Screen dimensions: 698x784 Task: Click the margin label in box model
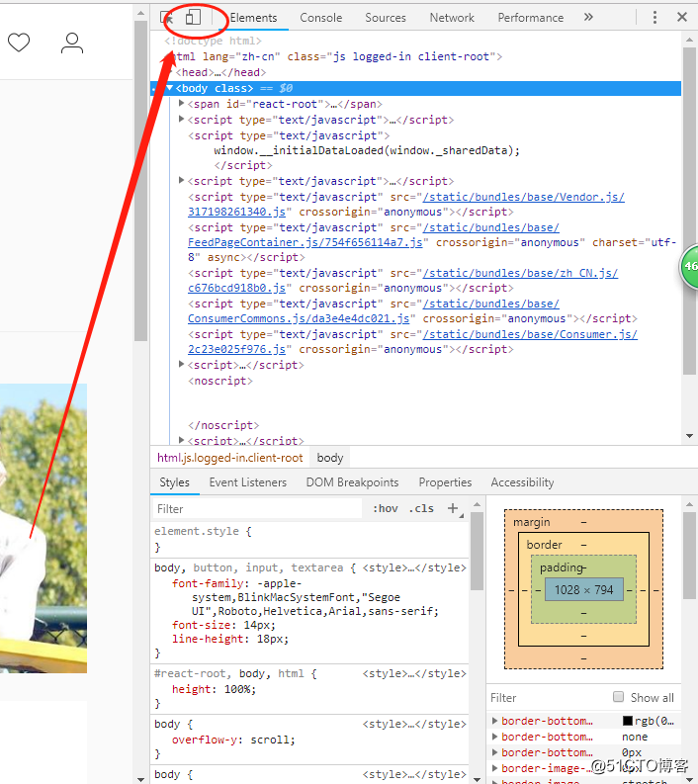coord(532,522)
